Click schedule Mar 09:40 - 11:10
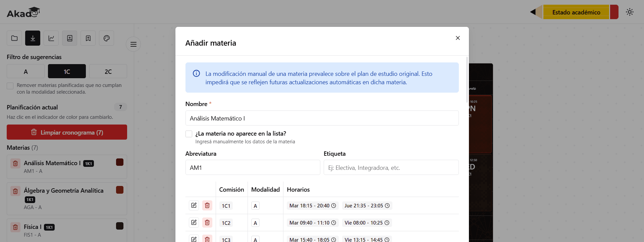Image resolution: width=644 pixels, height=242 pixels. point(313,223)
